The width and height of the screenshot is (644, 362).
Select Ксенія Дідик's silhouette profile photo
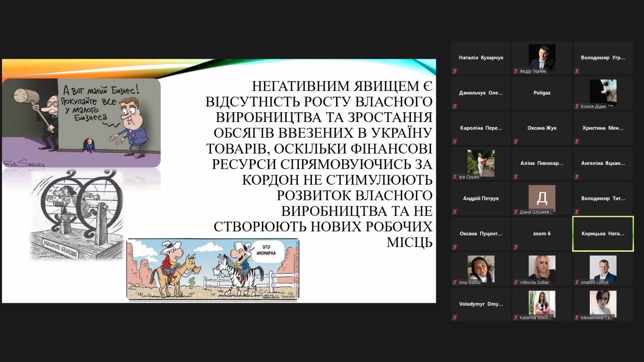[x=603, y=93]
